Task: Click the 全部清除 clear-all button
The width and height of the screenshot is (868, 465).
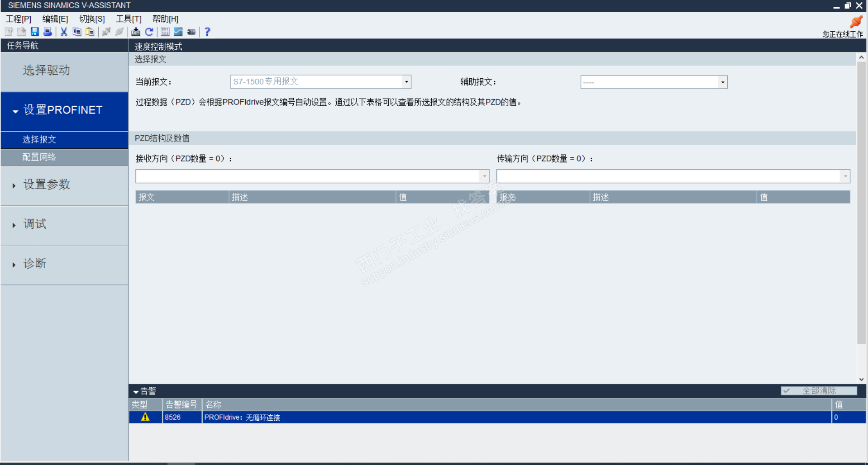Action: [x=819, y=391]
